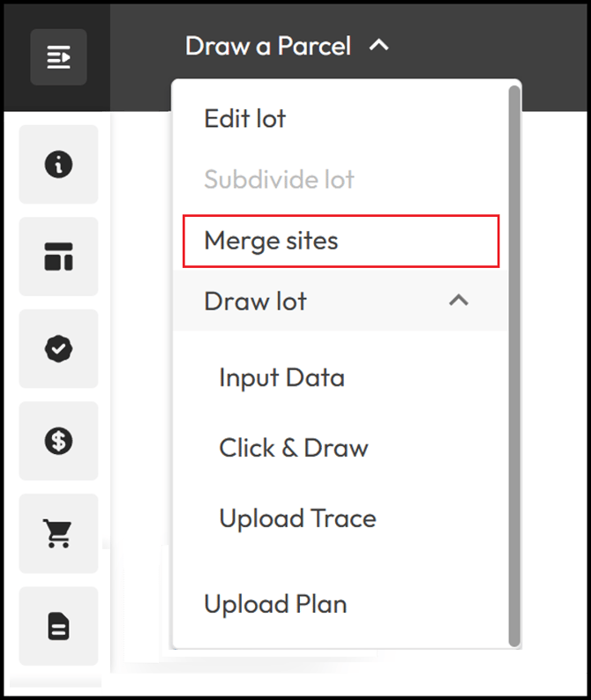This screenshot has height=700, width=591.
Task: Collapse Draw lot using its chevron arrow
Action: coord(458,301)
